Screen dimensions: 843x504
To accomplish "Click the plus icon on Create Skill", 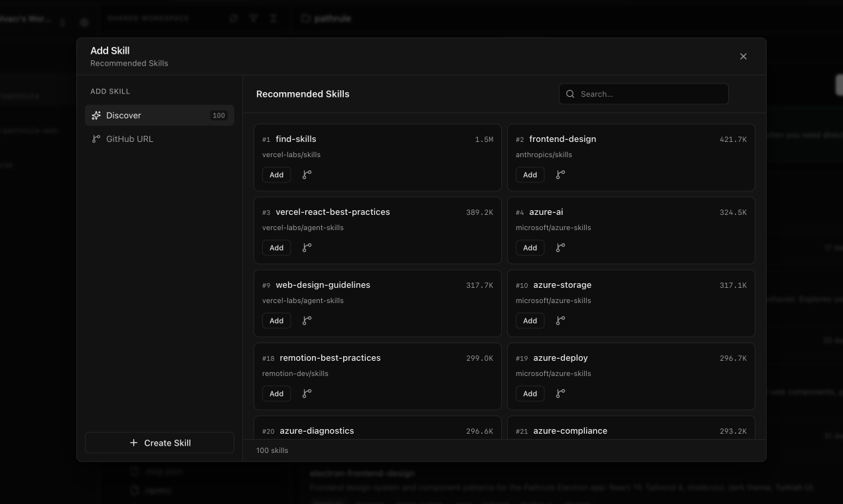I will point(133,443).
